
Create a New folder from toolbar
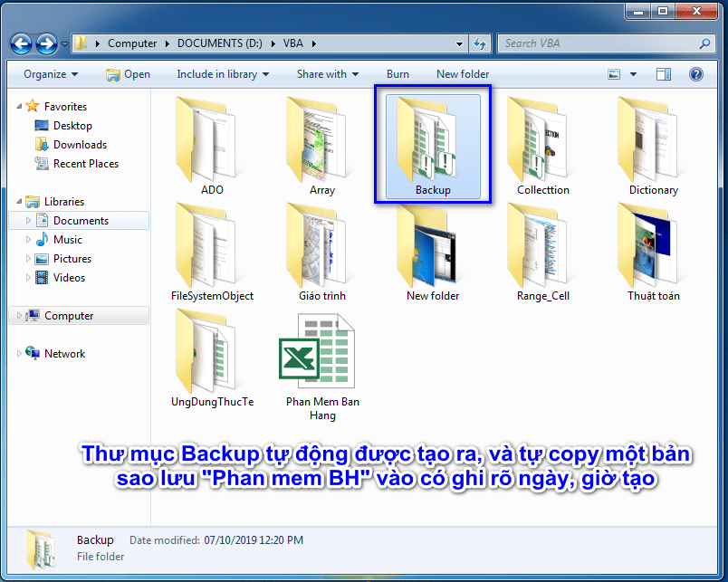[x=463, y=74]
